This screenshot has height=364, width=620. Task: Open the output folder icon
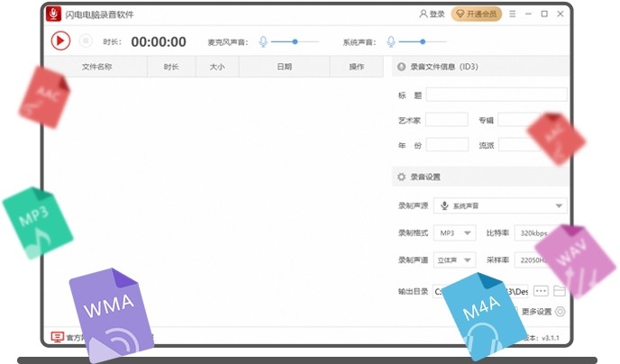coord(560,291)
